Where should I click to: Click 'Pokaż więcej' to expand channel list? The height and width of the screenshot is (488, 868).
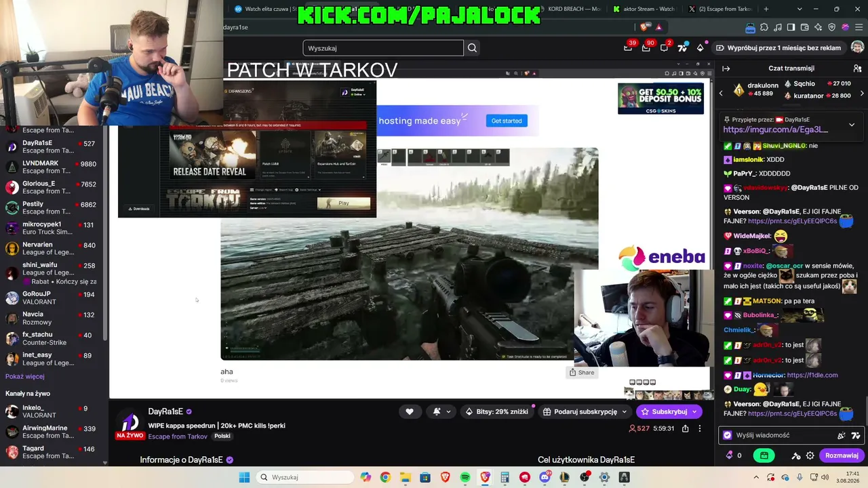pyautogui.click(x=25, y=377)
